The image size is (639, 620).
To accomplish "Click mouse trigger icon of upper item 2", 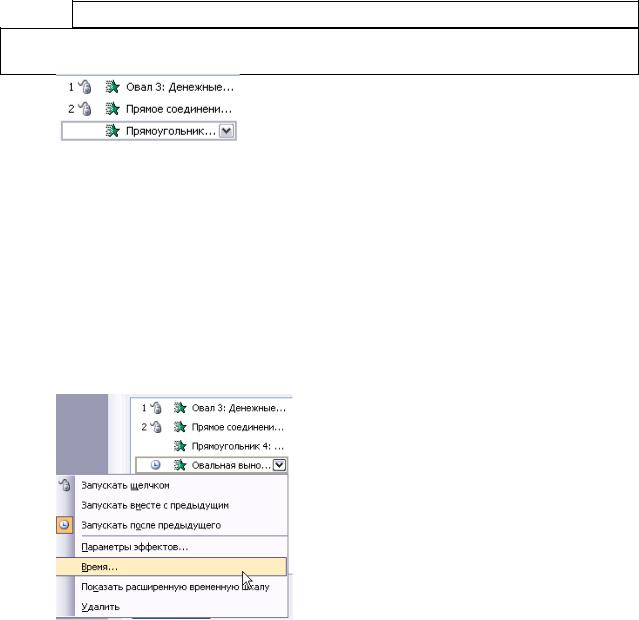I will (x=85, y=109).
